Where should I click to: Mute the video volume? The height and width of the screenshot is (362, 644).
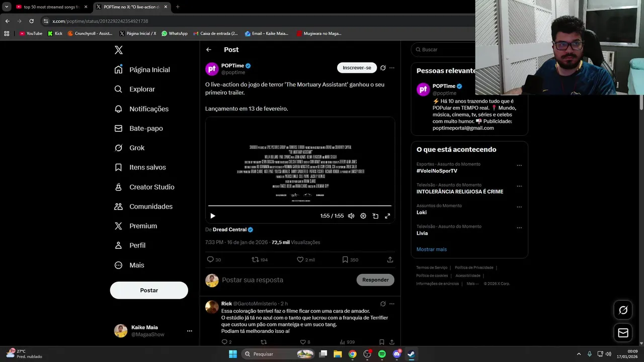point(351,216)
